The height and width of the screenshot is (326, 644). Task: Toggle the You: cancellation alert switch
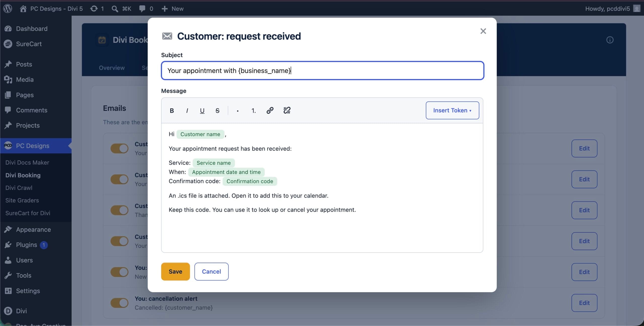[x=119, y=303]
